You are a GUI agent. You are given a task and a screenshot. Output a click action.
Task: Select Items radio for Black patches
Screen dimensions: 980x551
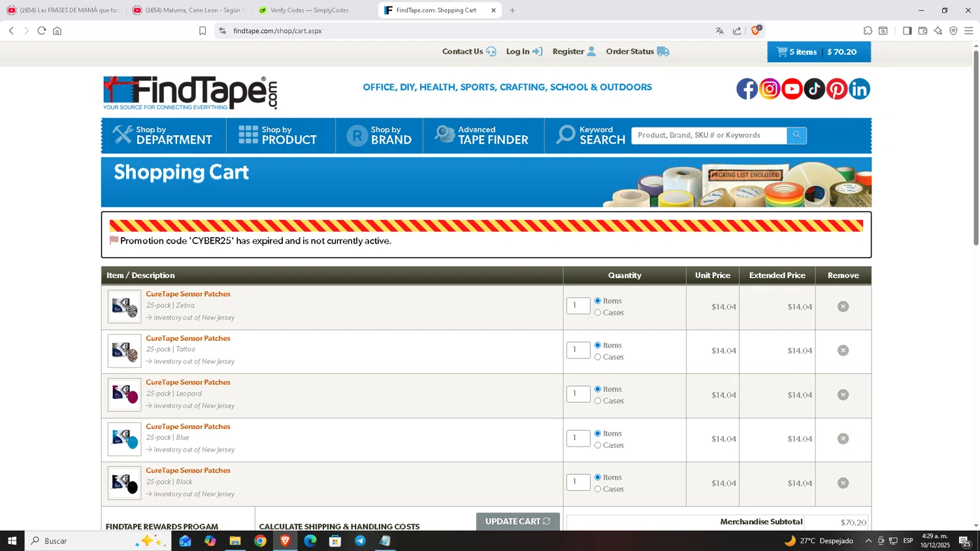tap(598, 477)
